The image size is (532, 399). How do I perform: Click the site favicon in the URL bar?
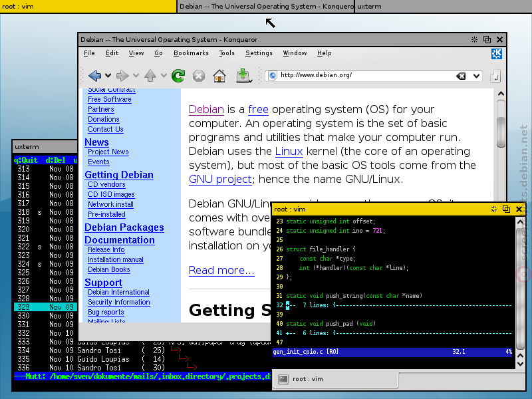pos(272,76)
